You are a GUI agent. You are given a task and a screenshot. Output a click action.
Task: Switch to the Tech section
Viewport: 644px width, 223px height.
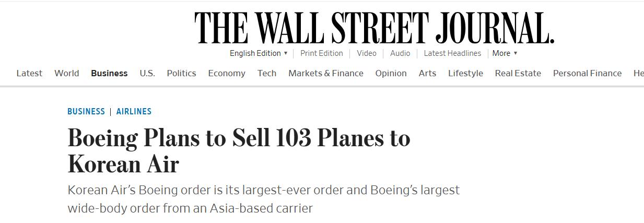tap(267, 73)
